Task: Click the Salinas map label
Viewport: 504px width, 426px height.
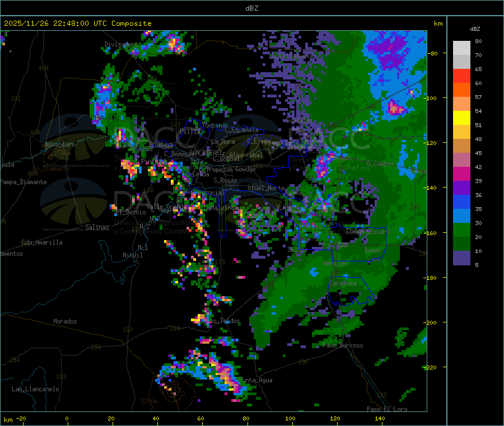Action: [x=97, y=227]
